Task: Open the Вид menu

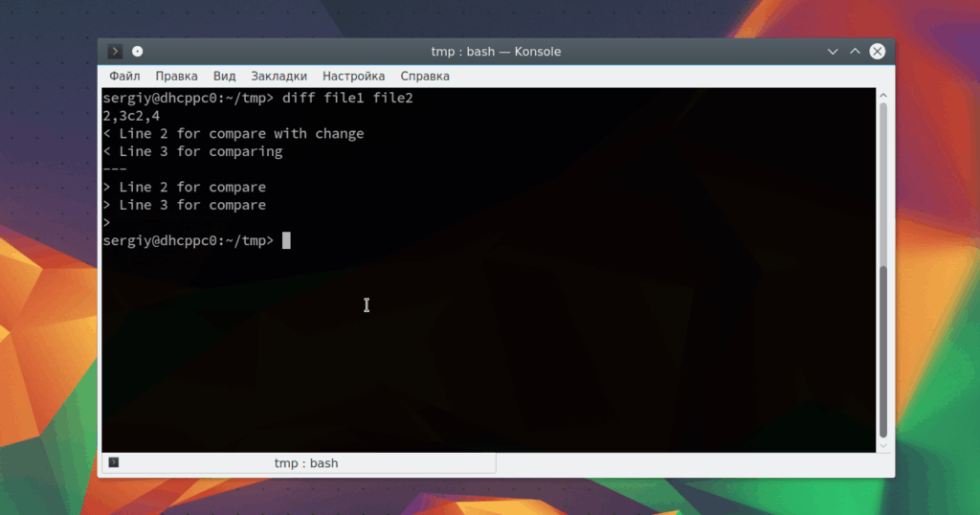Action: click(x=224, y=77)
